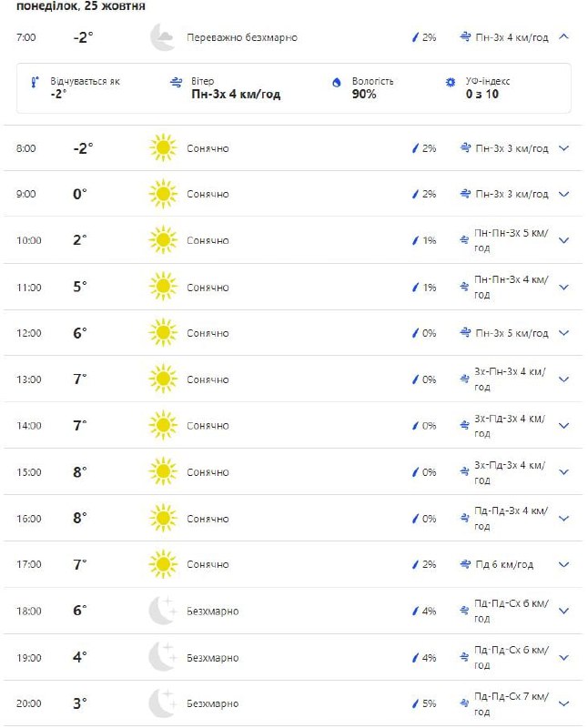Viewport: 588px width, 728px height.
Task: Click the clear night moon icon at 18:00
Action: (162, 611)
